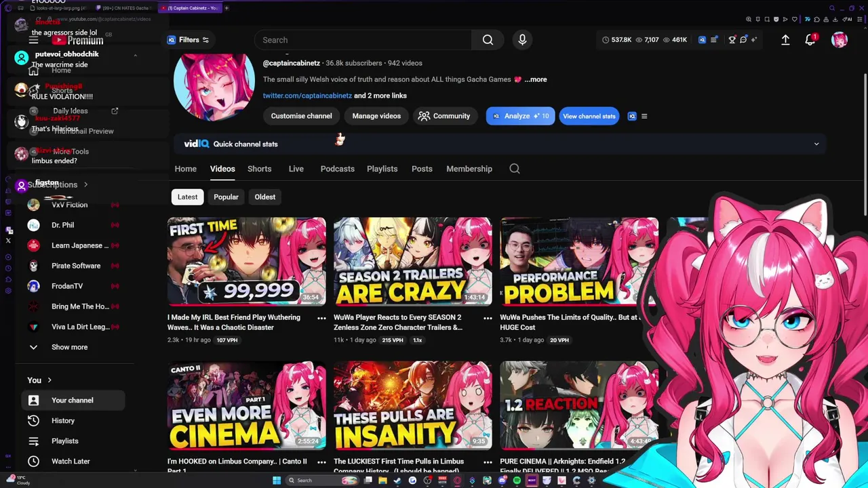Open Season 2 Trailers Are Crazy thumbnail

[413, 262]
